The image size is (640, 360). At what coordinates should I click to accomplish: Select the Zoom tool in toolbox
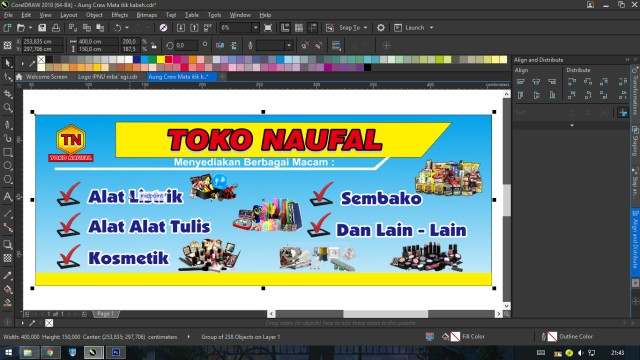coord(7,108)
